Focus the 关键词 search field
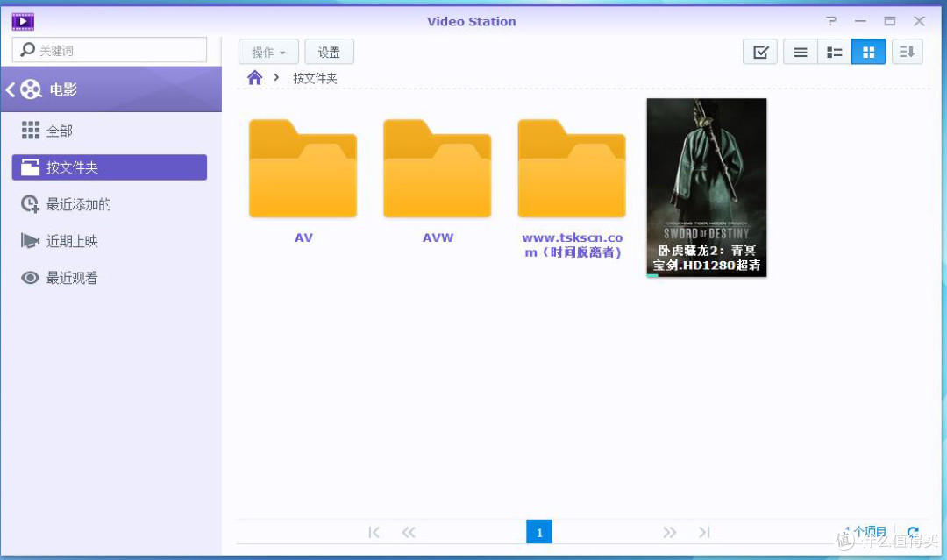The image size is (947, 560). pyautogui.click(x=110, y=50)
